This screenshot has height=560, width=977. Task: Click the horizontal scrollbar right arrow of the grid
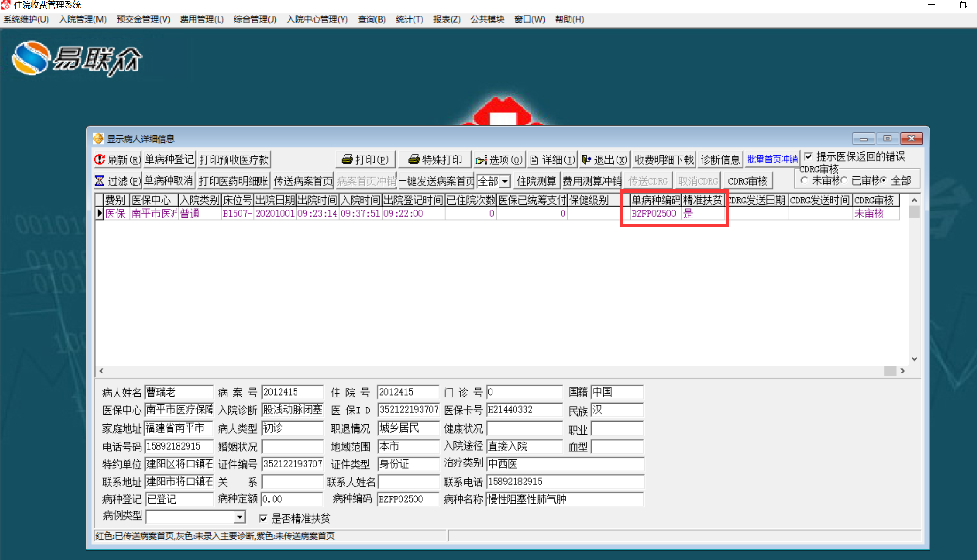[902, 371]
